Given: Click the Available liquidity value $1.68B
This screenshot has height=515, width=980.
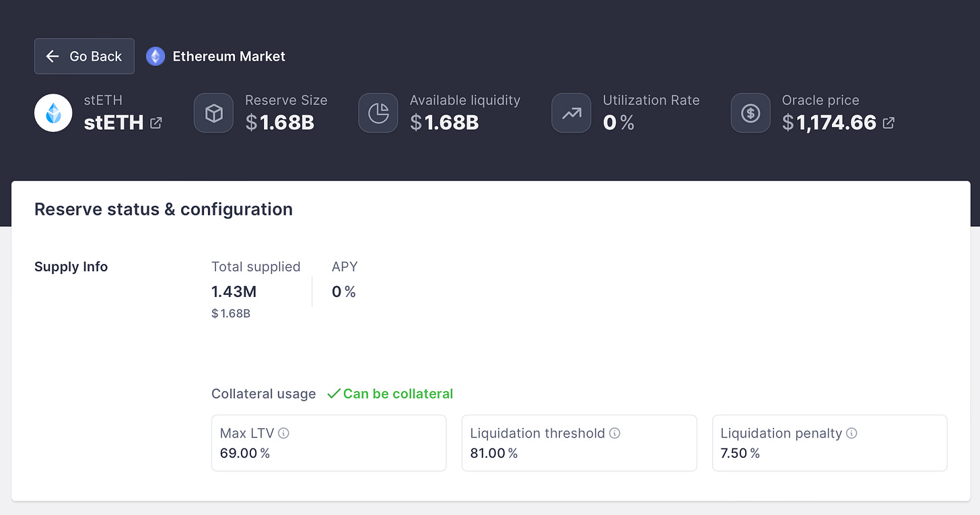Looking at the screenshot, I should point(444,123).
